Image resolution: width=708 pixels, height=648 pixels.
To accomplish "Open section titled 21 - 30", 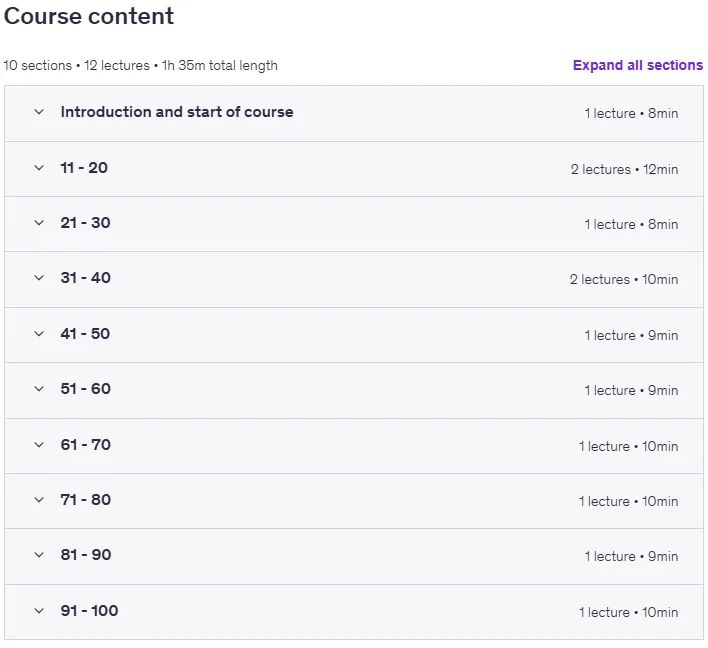I will coord(85,223).
